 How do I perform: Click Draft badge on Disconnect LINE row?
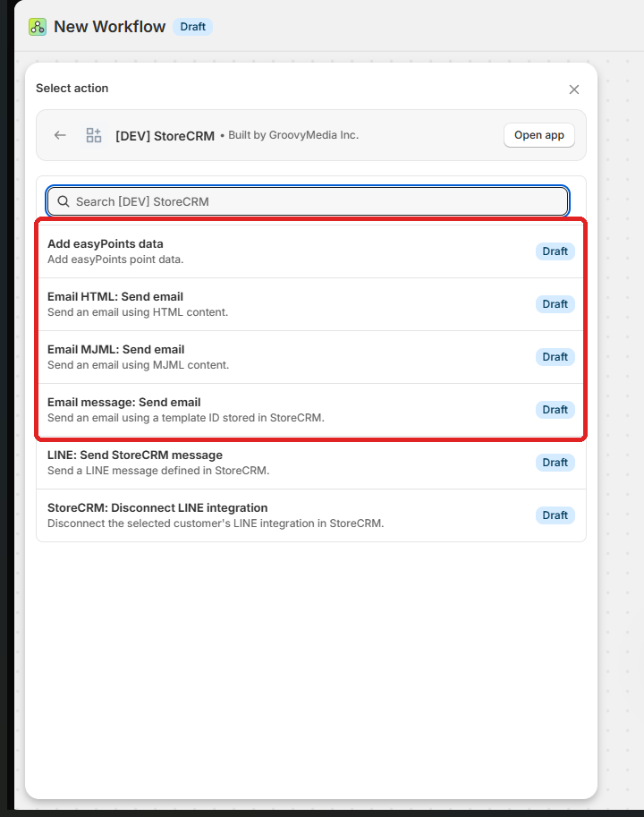coord(555,515)
